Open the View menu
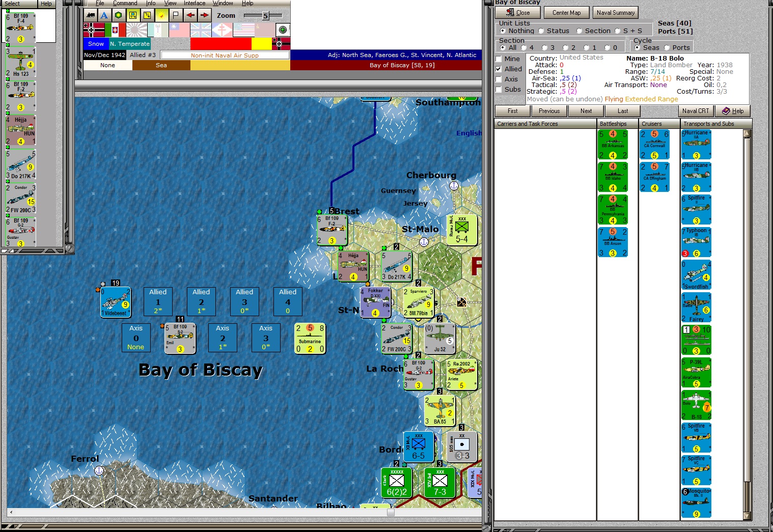Viewport: 773px width, 532px height. click(170, 3)
